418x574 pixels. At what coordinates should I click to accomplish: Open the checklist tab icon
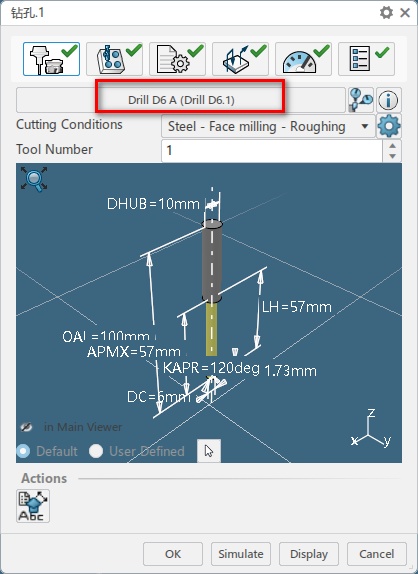[366, 59]
